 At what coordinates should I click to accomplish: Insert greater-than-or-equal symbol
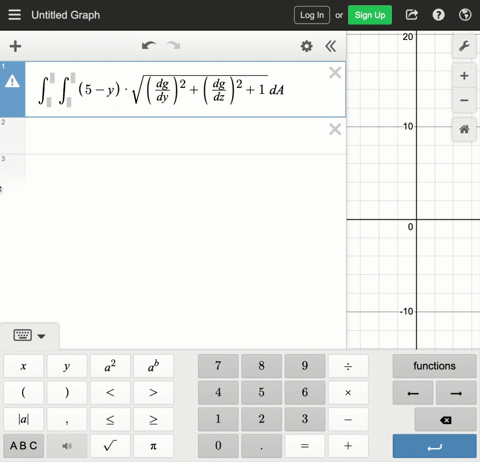(153, 419)
